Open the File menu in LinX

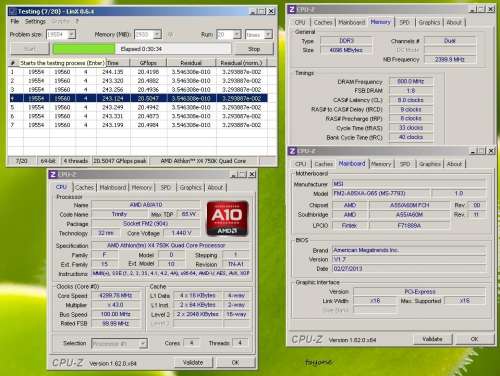click(15, 21)
